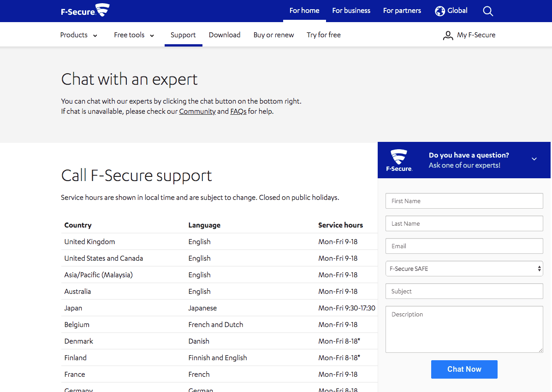Expand the Free tools dropdown

134,35
